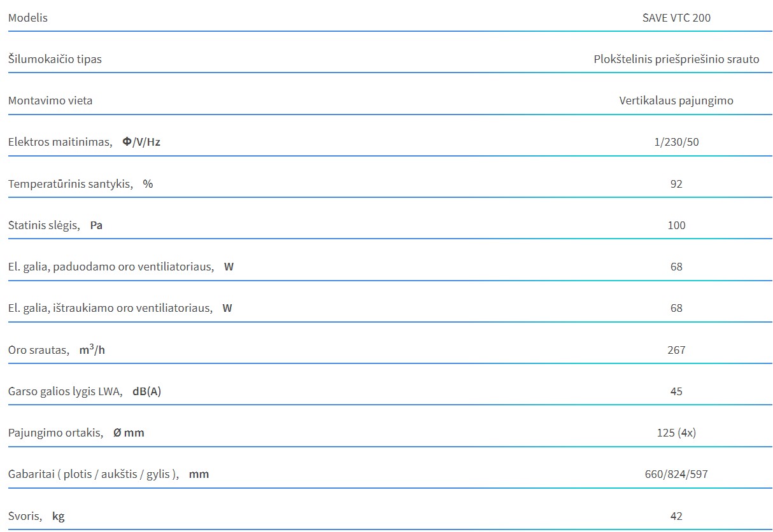This screenshot has height=532, width=773.
Task: Select the 'Montavimo vieta' label
Action: 50,101
